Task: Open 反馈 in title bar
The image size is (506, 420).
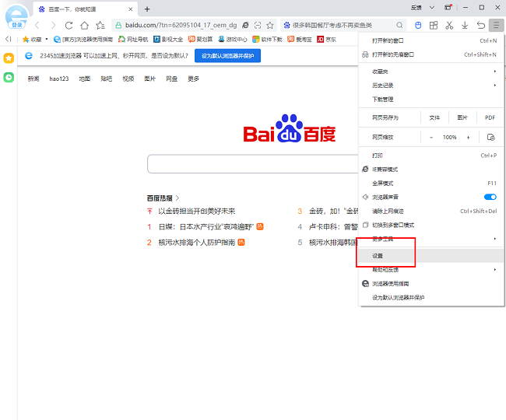Action: tap(416, 8)
